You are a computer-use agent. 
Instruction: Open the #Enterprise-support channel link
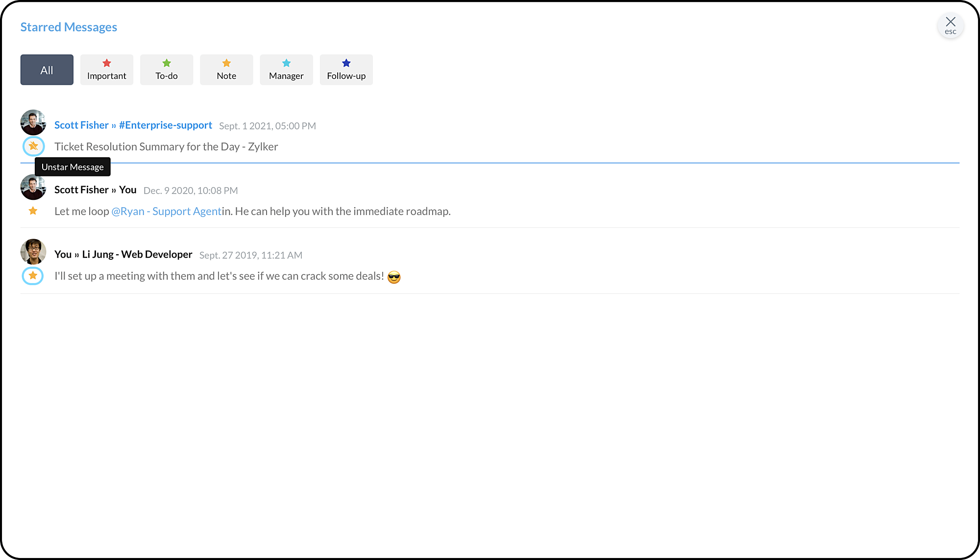165,125
